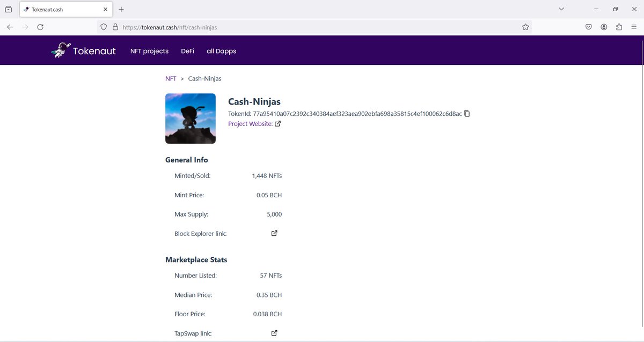The width and height of the screenshot is (644, 342).
Task: Click the General Info heading
Action: coord(187,160)
